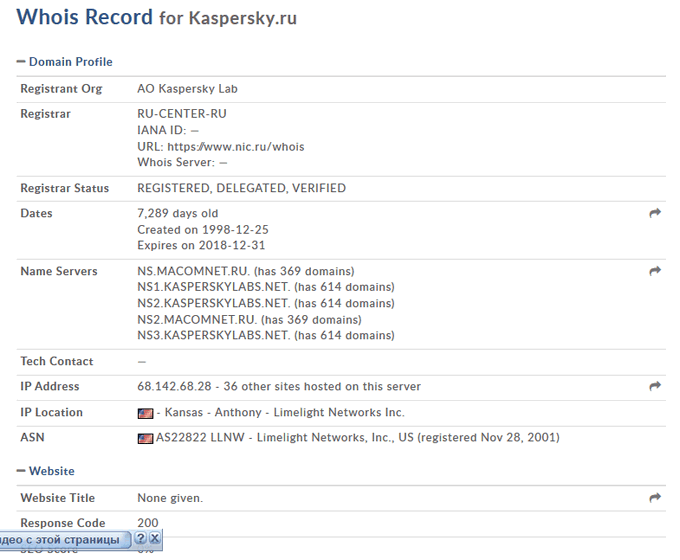Click the 'Whois Record for Kaspersky.ru' heading

pyautogui.click(x=157, y=17)
